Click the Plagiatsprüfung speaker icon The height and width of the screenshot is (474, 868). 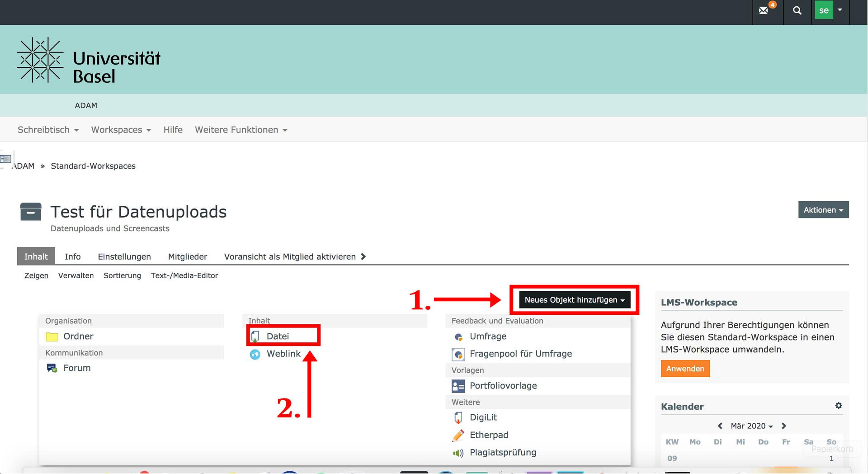(458, 453)
